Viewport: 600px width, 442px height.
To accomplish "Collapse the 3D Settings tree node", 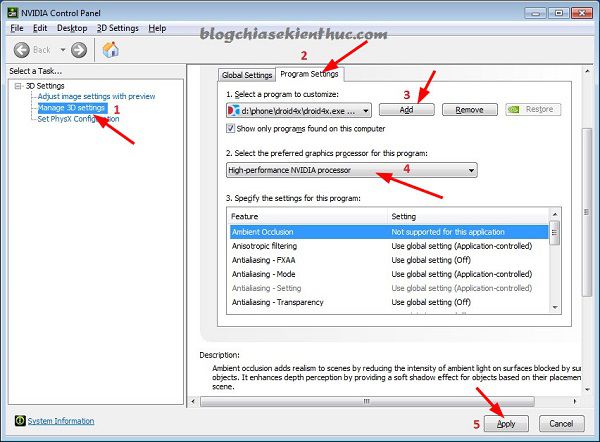I will coord(18,86).
